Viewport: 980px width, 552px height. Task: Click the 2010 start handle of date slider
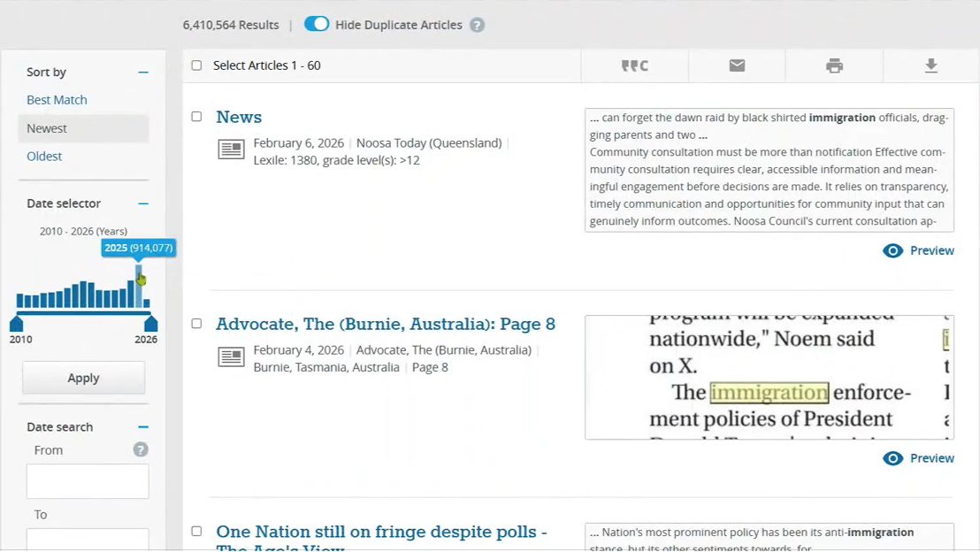(x=16, y=323)
